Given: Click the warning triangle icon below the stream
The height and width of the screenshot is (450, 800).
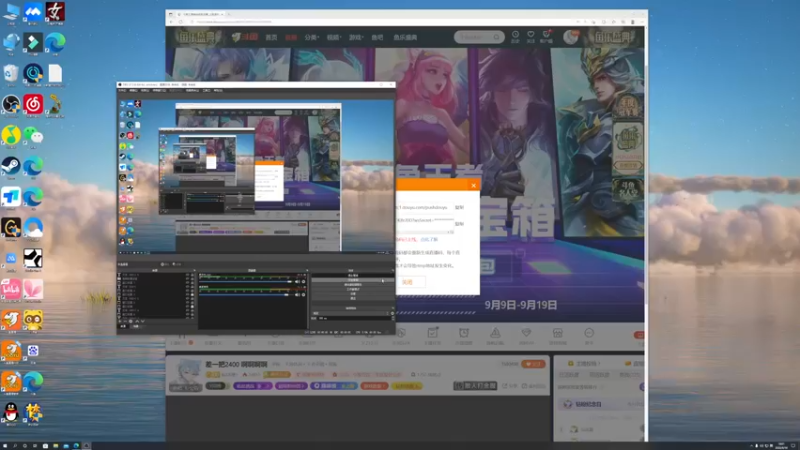Looking at the screenshot, I should (x=495, y=334).
